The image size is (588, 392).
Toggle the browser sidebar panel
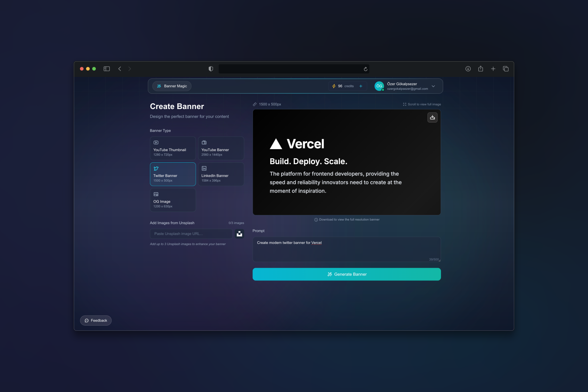click(x=107, y=69)
